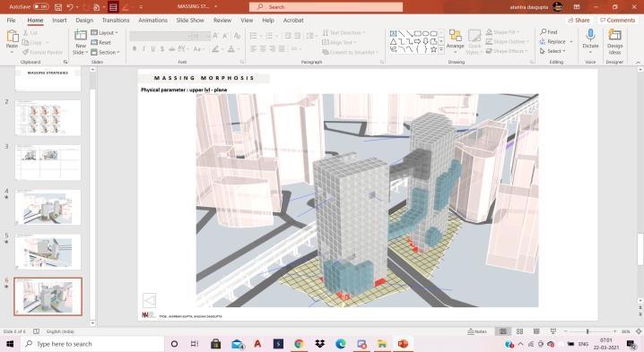Toggle Align Right for paragraph
644x352 pixels.
pyautogui.click(x=273, y=49)
